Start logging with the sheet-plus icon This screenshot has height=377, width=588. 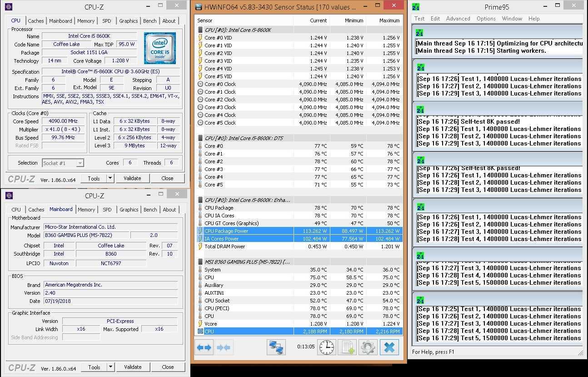tap(348, 347)
